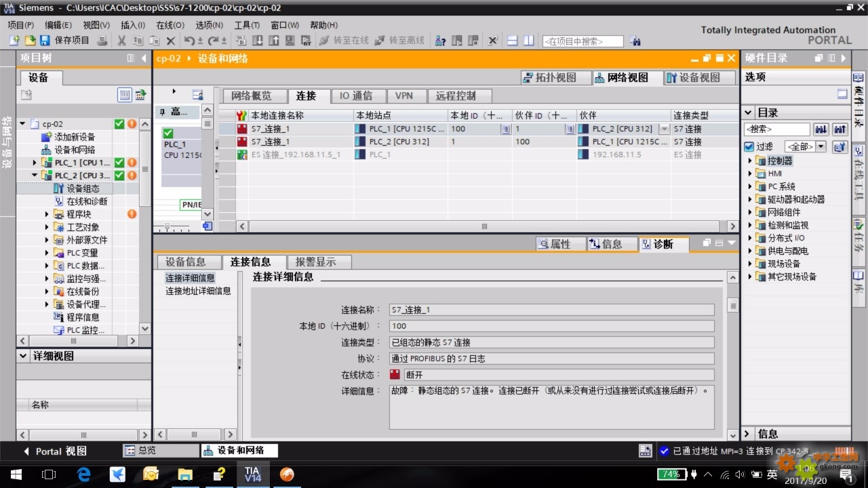Open the 项目(P) menu
Viewport: 868px width, 488px height.
point(20,25)
